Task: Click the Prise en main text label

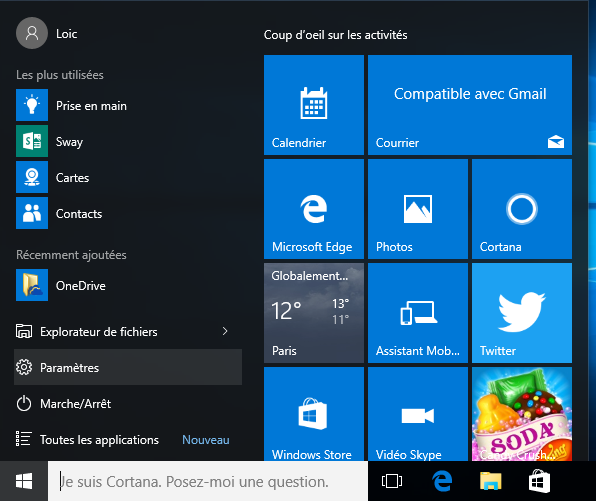Action: point(91,106)
